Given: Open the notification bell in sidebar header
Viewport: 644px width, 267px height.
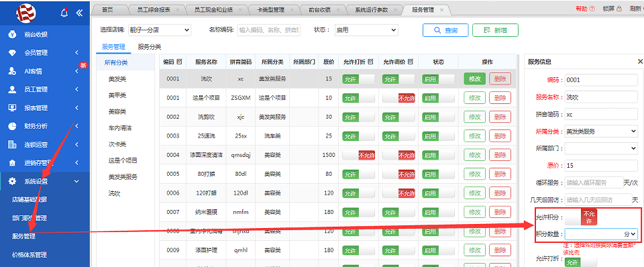Looking at the screenshot, I should point(64,13).
